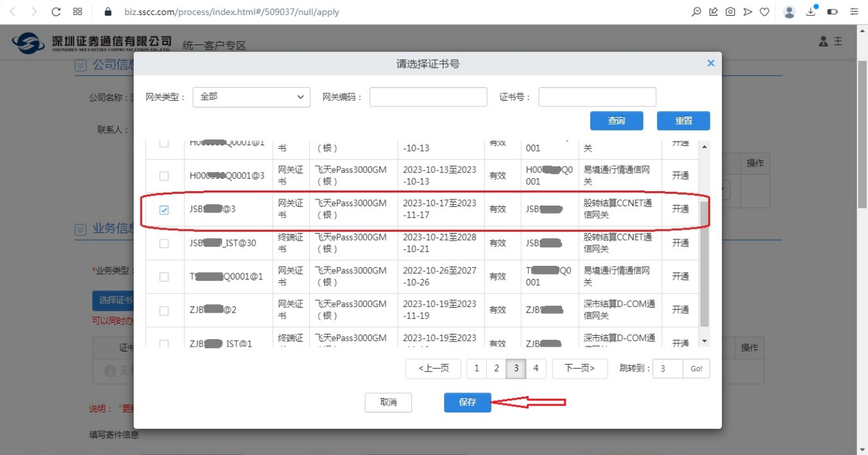Reload the page with the browser refresh icon
Screen dimensions: 868x455
[56, 12]
